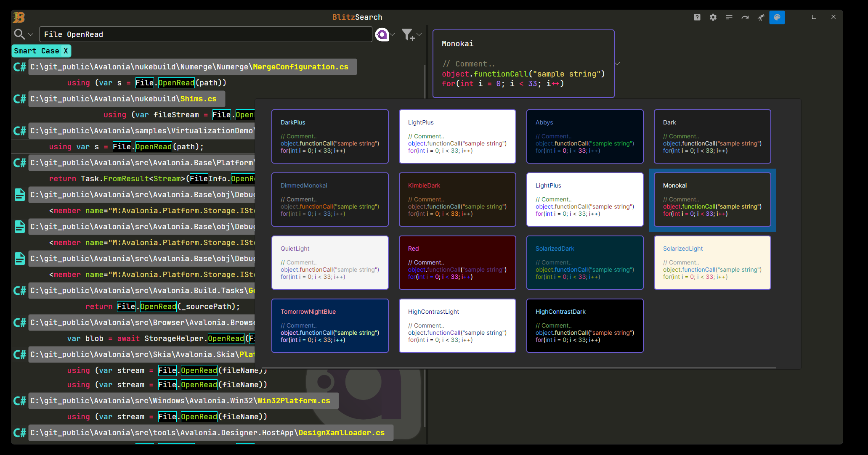Image resolution: width=868 pixels, height=455 pixels.
Task: Click the Monokai current theme preview box
Action: (x=523, y=63)
